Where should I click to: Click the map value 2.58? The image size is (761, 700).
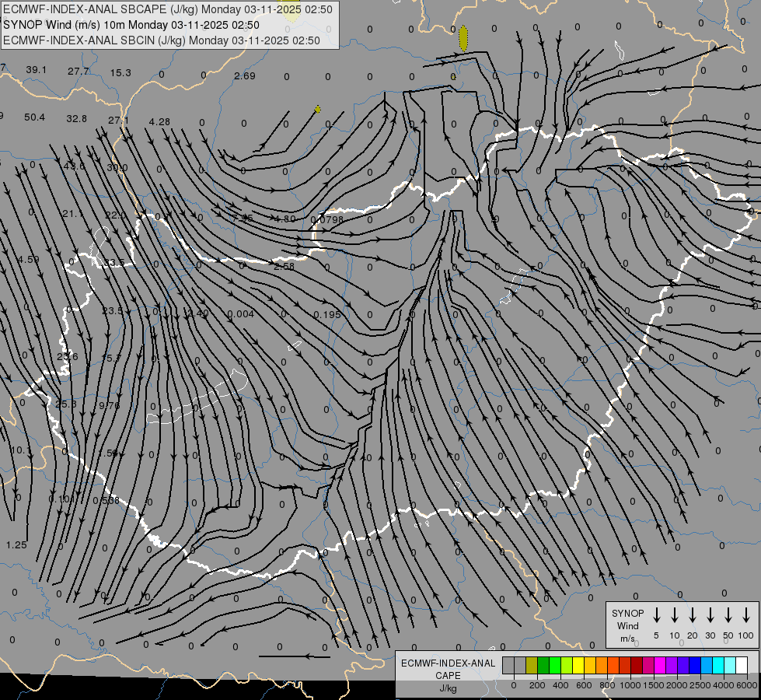[284, 267]
